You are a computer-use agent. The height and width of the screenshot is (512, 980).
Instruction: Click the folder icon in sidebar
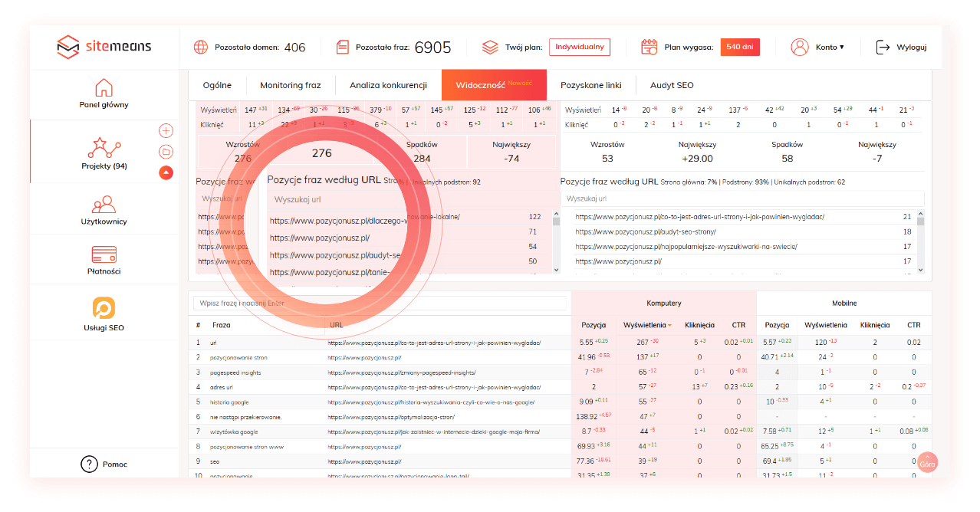166,152
